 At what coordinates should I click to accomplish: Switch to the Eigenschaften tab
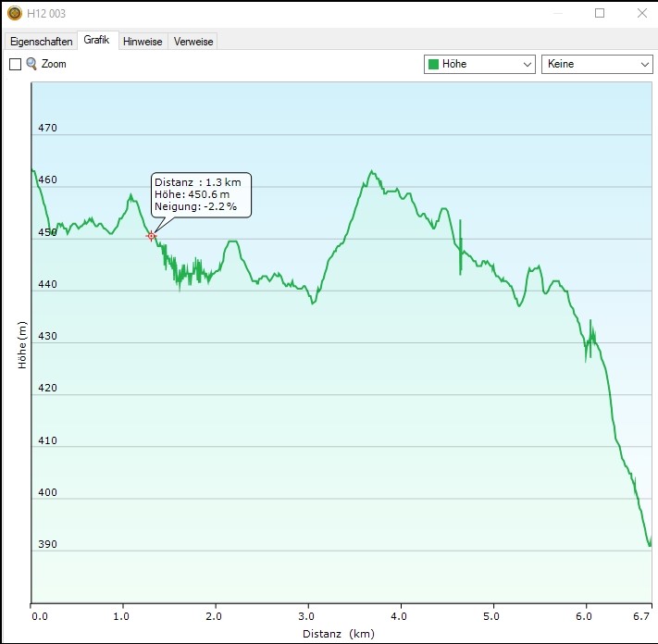41,42
